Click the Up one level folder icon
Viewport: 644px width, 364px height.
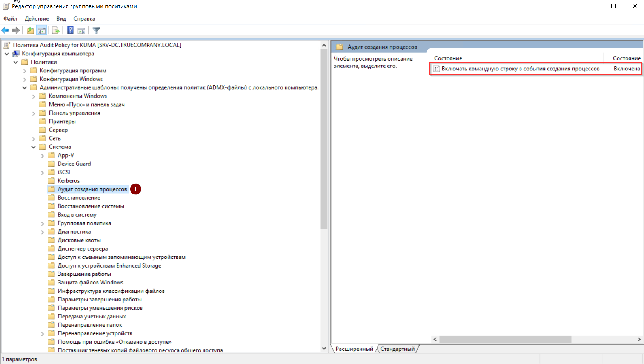click(30, 31)
